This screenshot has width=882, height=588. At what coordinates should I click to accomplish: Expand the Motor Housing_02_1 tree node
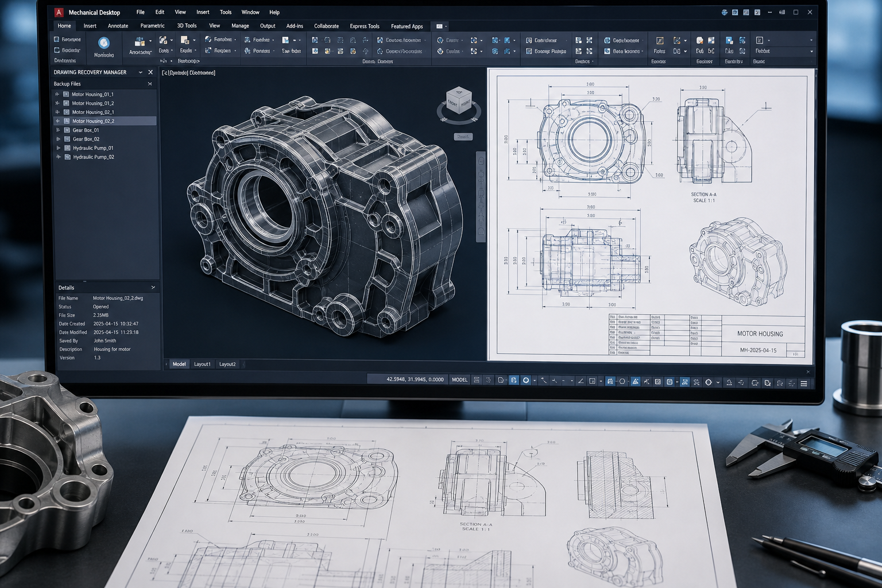coord(57,112)
